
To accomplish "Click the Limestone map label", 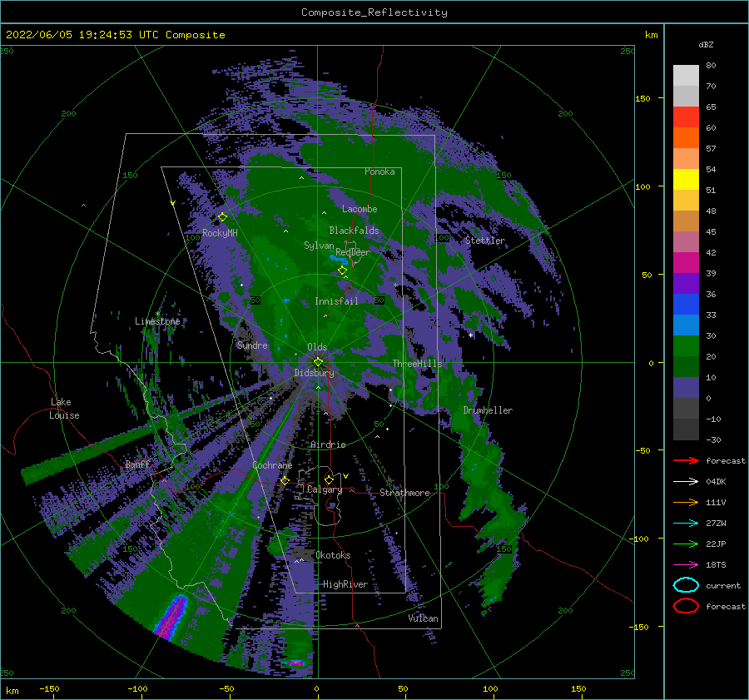I will tap(157, 321).
